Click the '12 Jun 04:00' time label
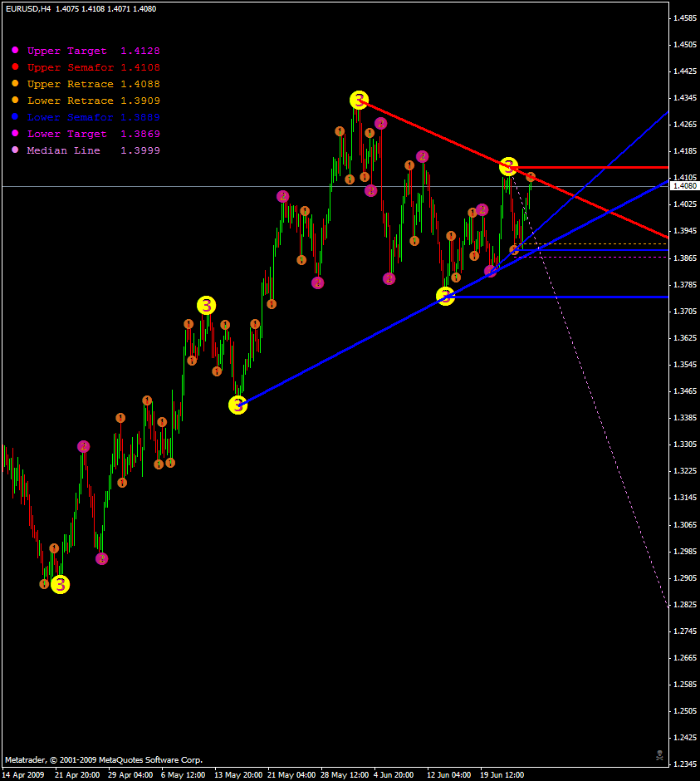Screen dimensions: 700x781 (x=449, y=775)
